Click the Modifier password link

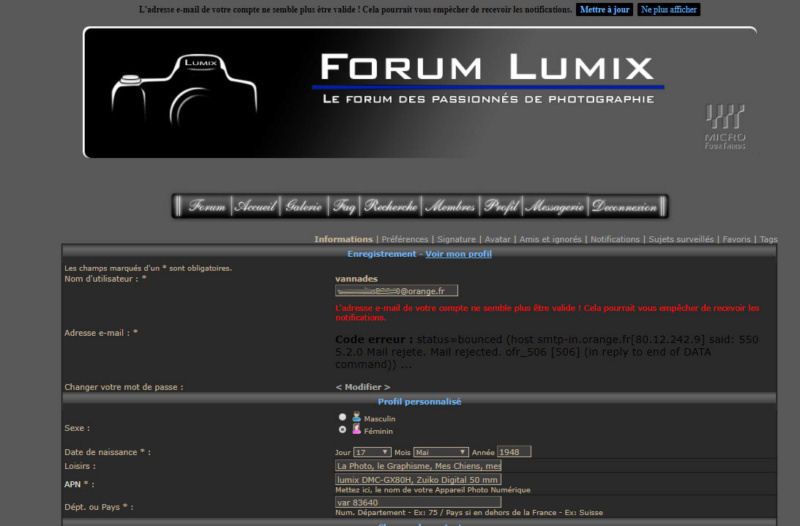click(363, 387)
